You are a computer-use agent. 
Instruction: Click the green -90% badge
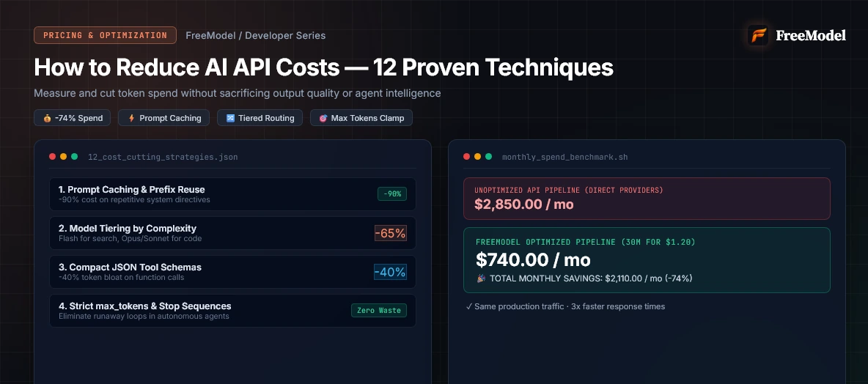click(x=392, y=193)
